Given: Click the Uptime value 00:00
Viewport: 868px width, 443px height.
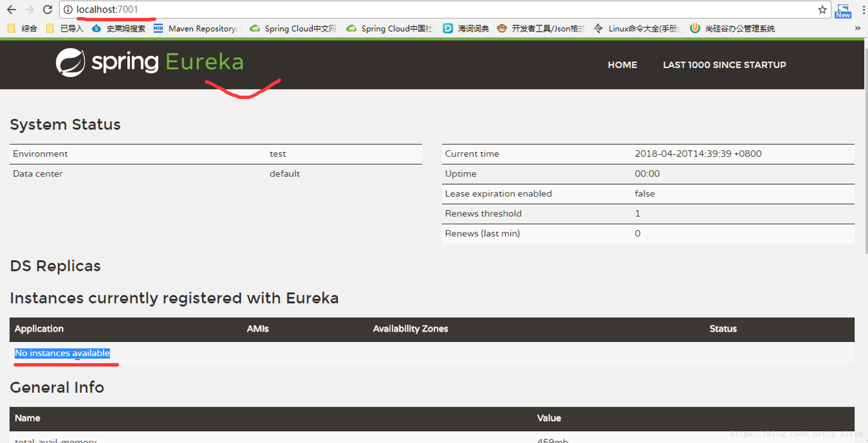Looking at the screenshot, I should [x=647, y=174].
